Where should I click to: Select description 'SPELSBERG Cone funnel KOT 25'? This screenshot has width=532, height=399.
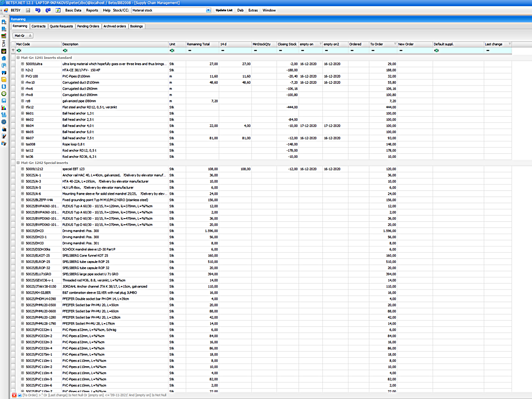[x=86, y=255]
